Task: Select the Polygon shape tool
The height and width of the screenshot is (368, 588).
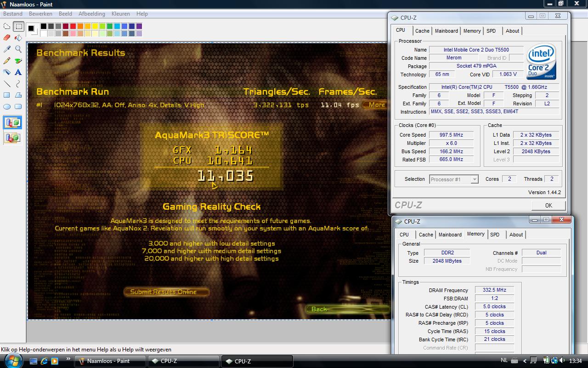Action: 18,95
